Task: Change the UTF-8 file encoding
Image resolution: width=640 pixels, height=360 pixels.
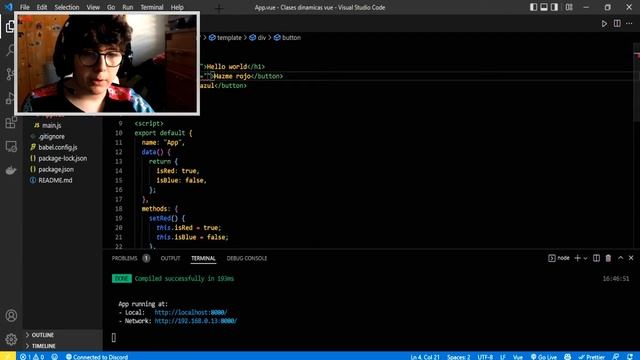Action: [485, 357]
